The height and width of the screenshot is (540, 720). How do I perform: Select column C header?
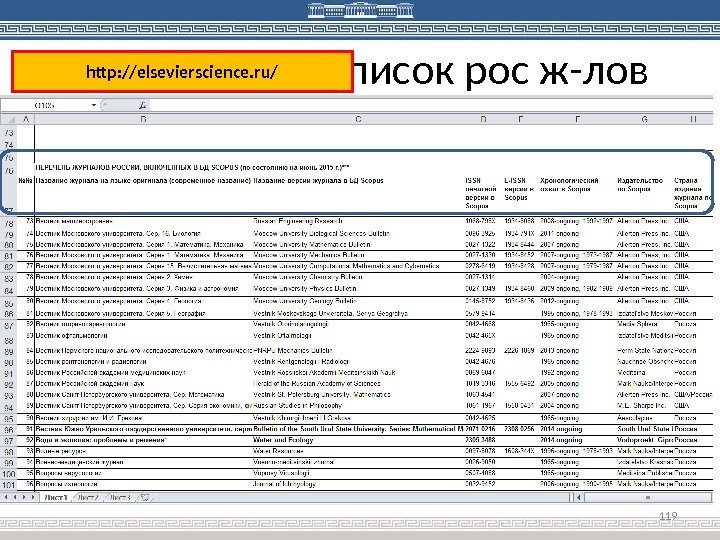tap(358, 119)
